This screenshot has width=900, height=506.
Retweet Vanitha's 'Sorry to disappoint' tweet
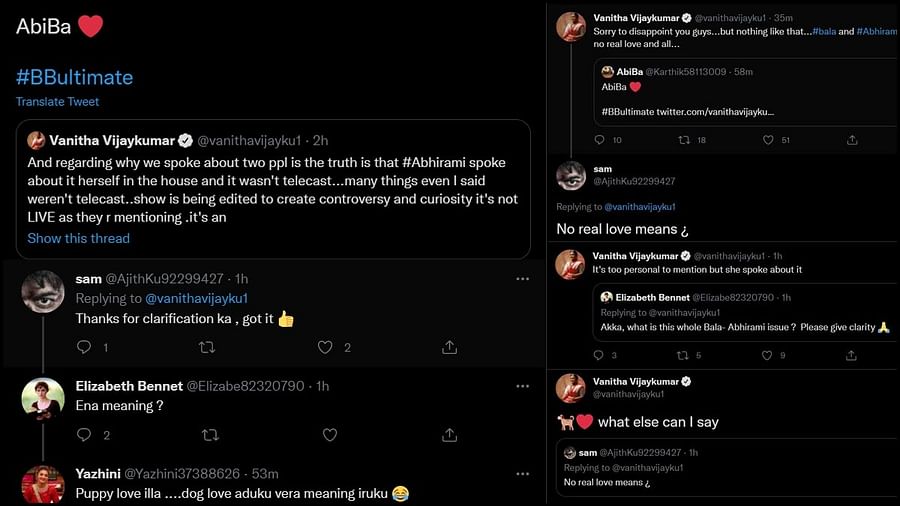[x=685, y=140]
